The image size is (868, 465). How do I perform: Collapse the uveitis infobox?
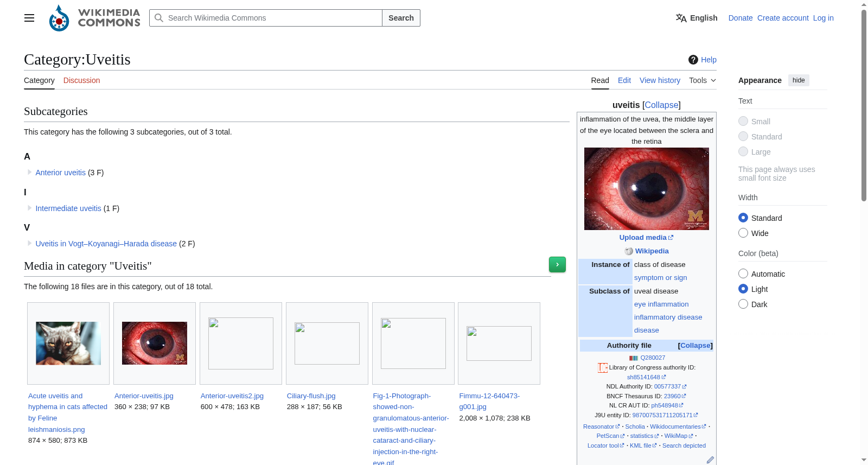point(661,105)
